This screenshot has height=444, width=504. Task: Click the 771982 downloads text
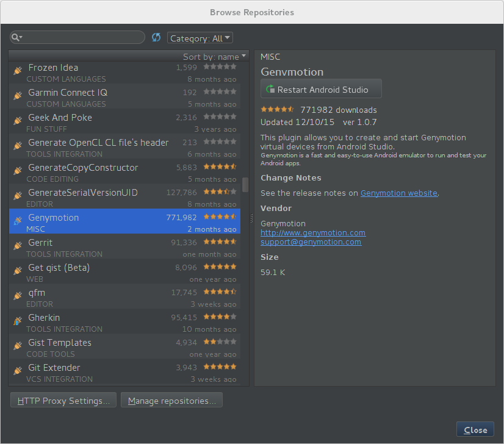tap(339, 110)
